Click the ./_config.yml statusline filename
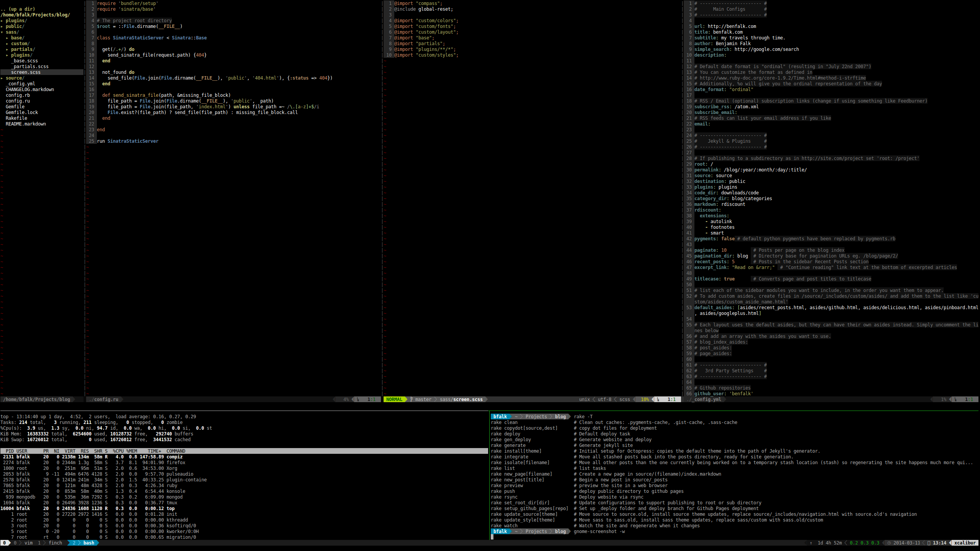Image resolution: width=980 pixels, height=551 pixels. pyautogui.click(x=705, y=399)
